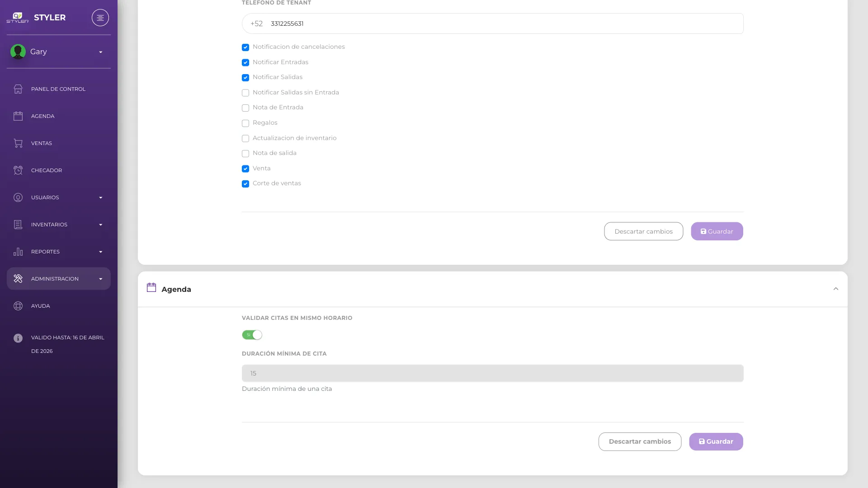The height and width of the screenshot is (488, 868).
Task: Toggle the sidebar collapse hamburger button
Action: 100,18
